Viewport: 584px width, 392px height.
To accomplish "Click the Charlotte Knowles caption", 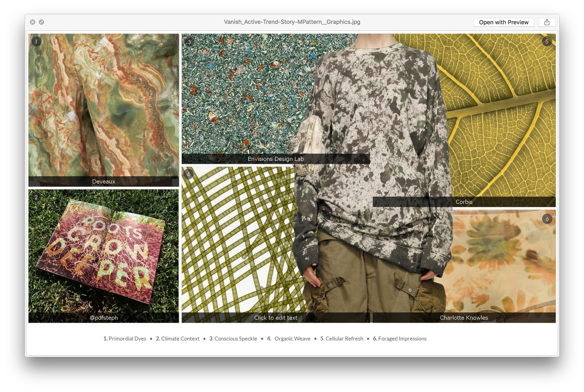I will pos(464,317).
